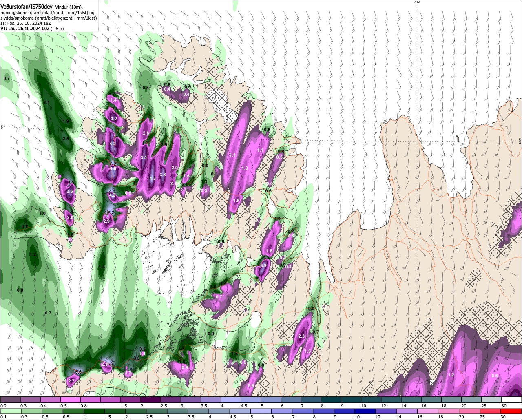
Task: Click the 4.3 precipitation value on the map
Action: 153,179
